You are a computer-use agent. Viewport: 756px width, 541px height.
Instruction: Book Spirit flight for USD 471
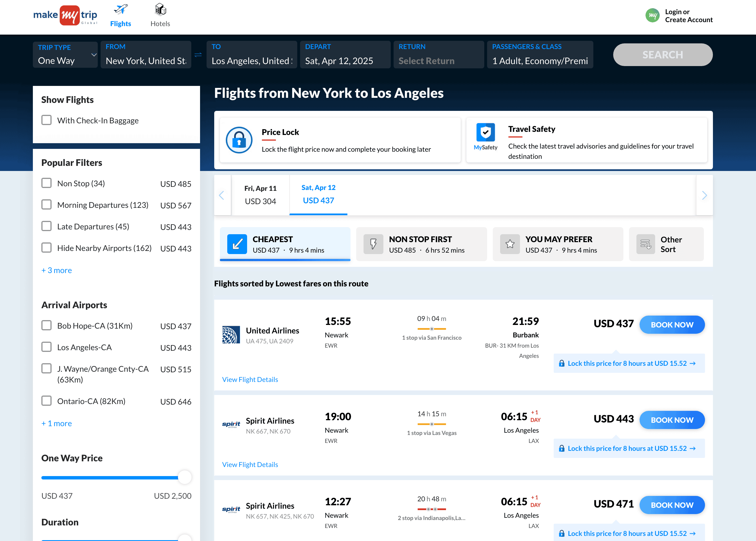click(672, 505)
